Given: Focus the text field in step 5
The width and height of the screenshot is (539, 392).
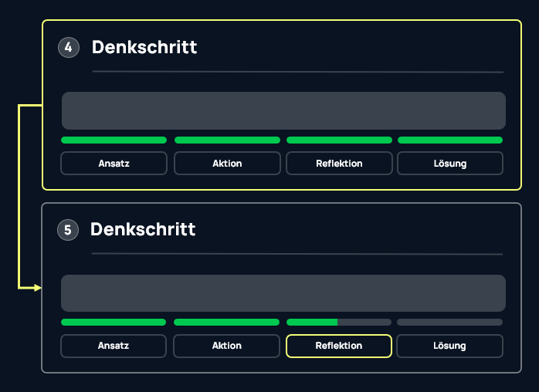Looking at the screenshot, I should tap(283, 293).
